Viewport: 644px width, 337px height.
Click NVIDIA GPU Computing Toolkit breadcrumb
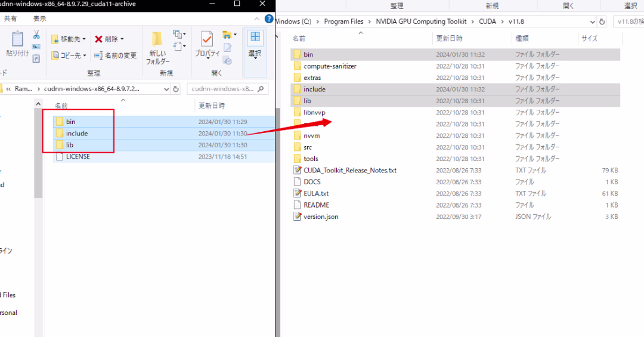click(421, 21)
